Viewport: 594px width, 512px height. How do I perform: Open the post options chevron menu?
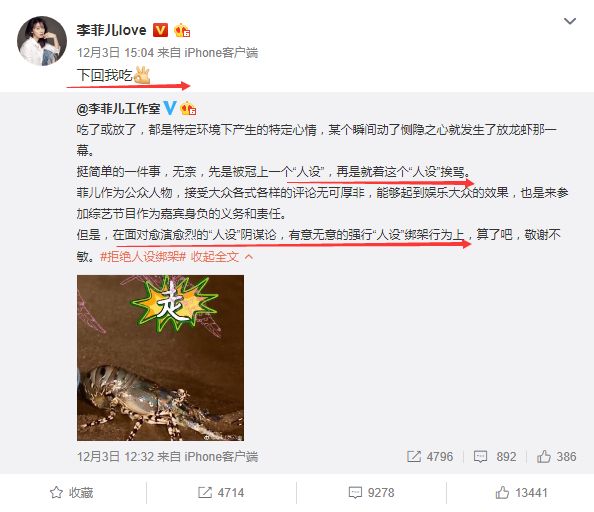coord(570,21)
